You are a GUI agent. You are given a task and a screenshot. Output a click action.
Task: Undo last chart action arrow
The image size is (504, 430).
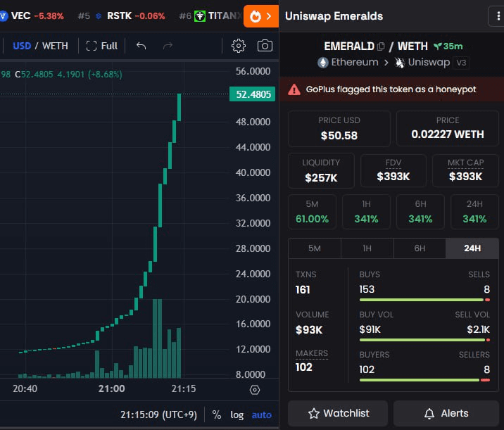(141, 46)
